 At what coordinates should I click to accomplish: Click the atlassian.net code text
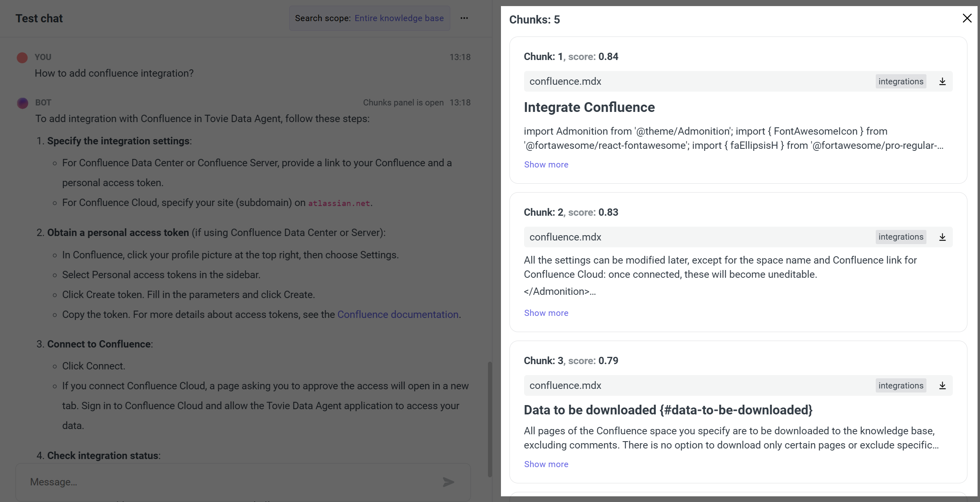pyautogui.click(x=339, y=203)
